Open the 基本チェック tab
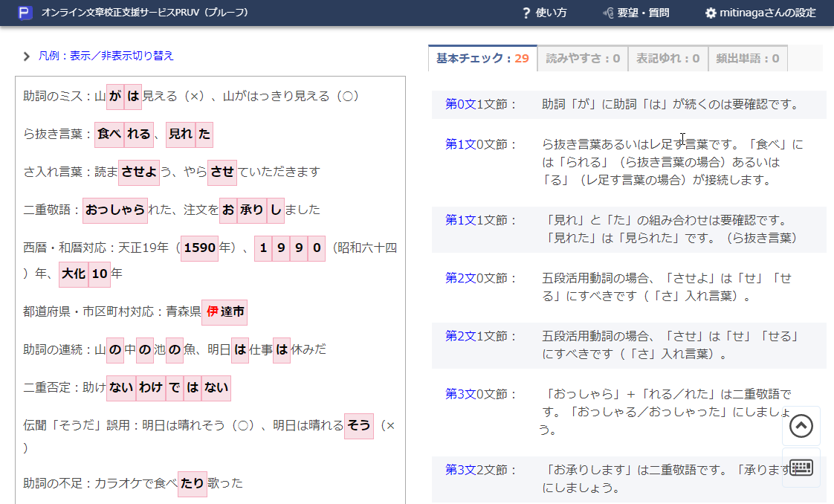The height and width of the screenshot is (504, 834). pyautogui.click(x=482, y=58)
